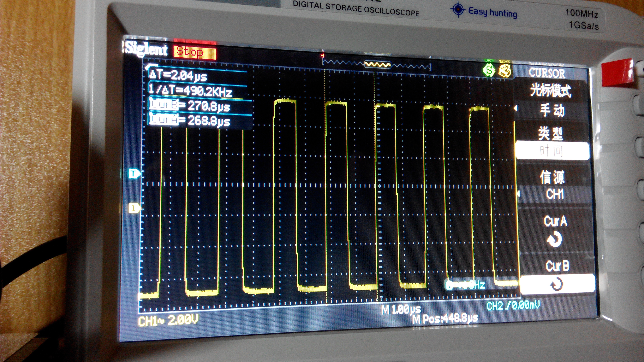Toggle the highlighted 时间 cursor type option
Viewport: 644px width, 362px height.
pos(551,151)
